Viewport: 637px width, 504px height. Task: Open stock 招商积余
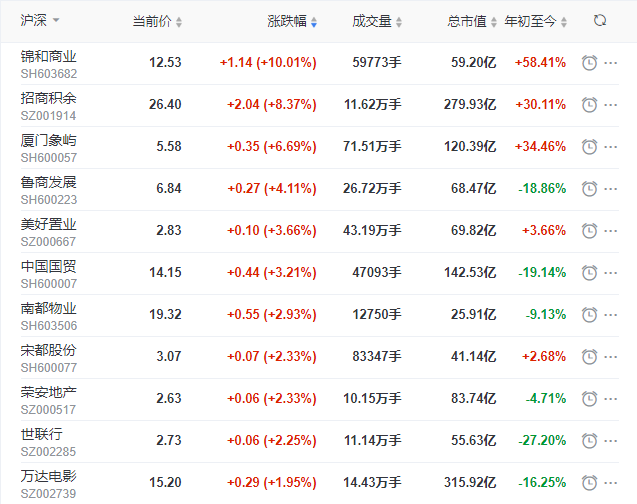(48, 98)
